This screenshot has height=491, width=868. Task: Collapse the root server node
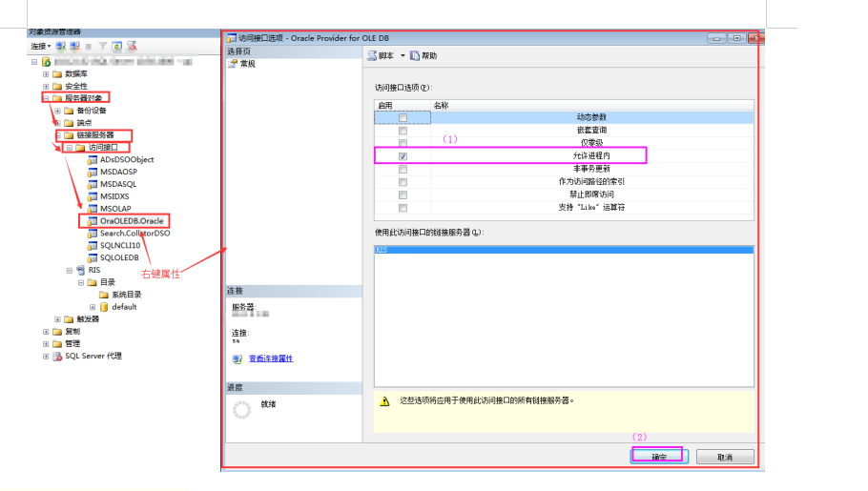point(34,62)
